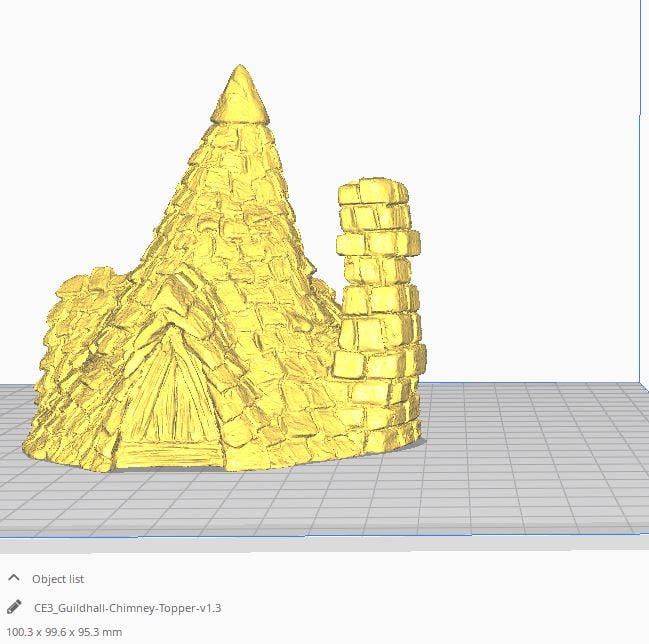Click the middle of the stone chimney column
This screenshot has width=649, height=644.
[x=377, y=300]
